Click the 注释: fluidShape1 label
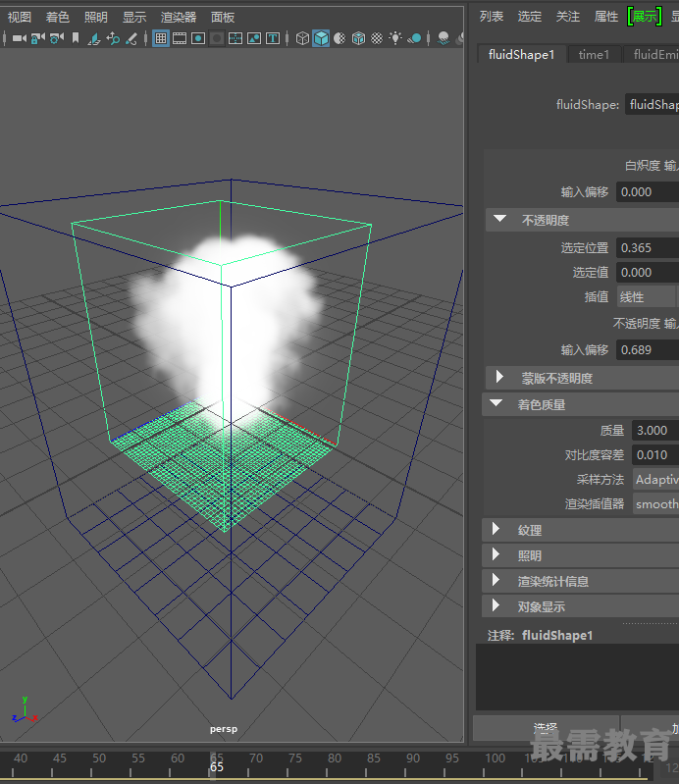Viewport: 679px width, 784px height. pyautogui.click(x=540, y=636)
